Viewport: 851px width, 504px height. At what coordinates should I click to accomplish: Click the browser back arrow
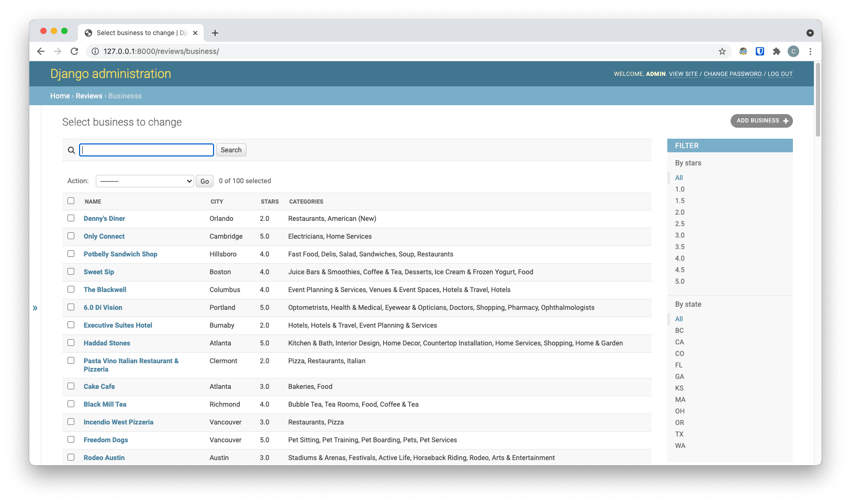(x=41, y=51)
